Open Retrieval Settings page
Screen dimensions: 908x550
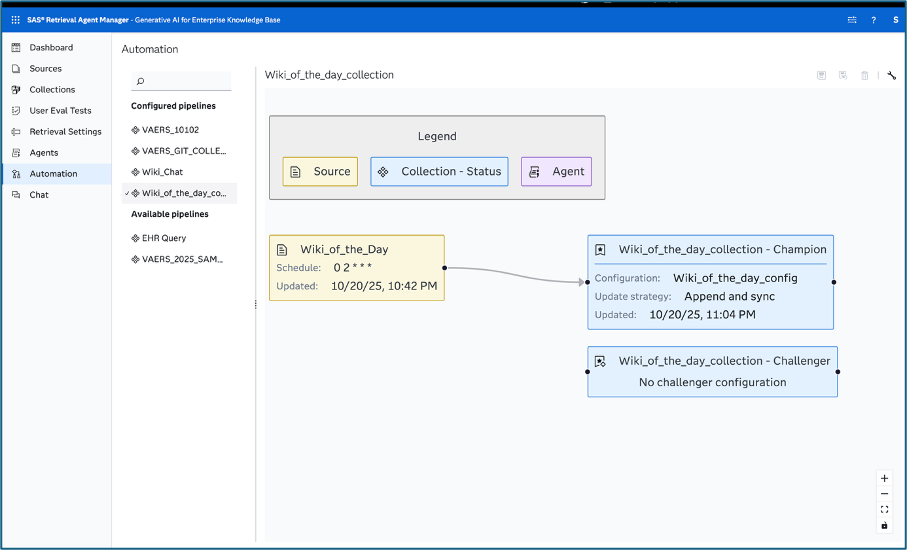click(56, 131)
